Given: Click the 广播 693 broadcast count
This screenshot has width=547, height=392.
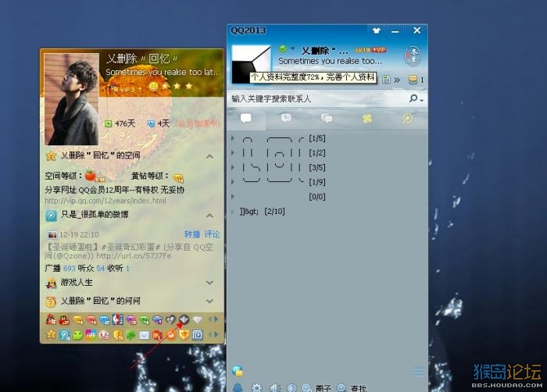Looking at the screenshot, I should [60, 268].
